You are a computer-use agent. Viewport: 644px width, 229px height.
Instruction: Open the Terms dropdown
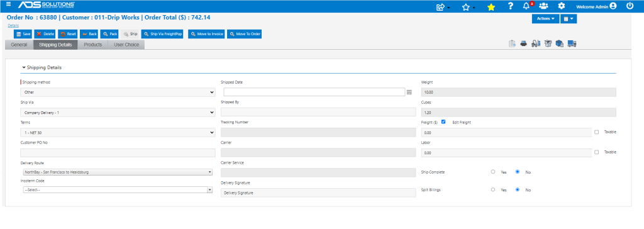[118, 132]
